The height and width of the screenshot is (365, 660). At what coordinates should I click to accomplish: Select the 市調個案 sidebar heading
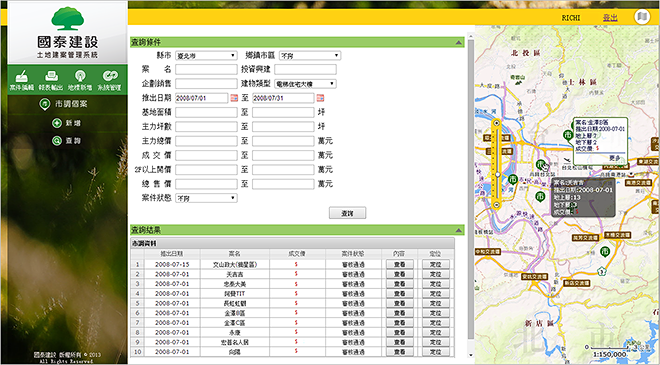click(x=64, y=104)
